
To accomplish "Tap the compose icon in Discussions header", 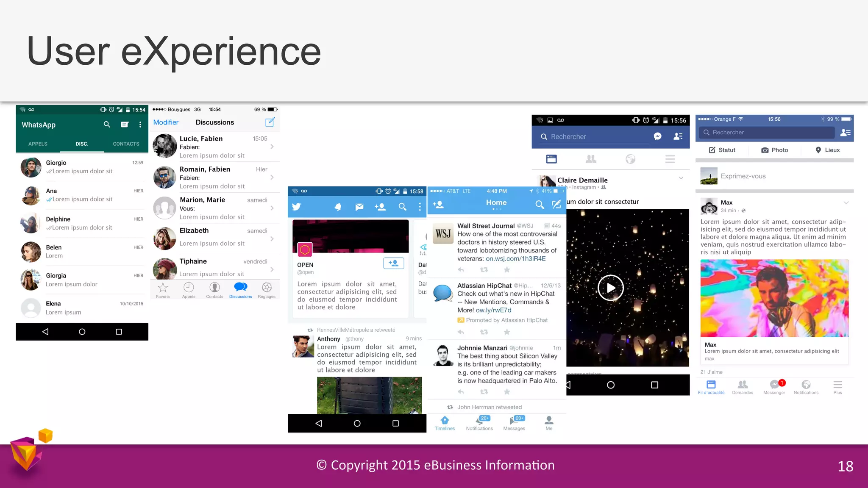I will (x=270, y=122).
